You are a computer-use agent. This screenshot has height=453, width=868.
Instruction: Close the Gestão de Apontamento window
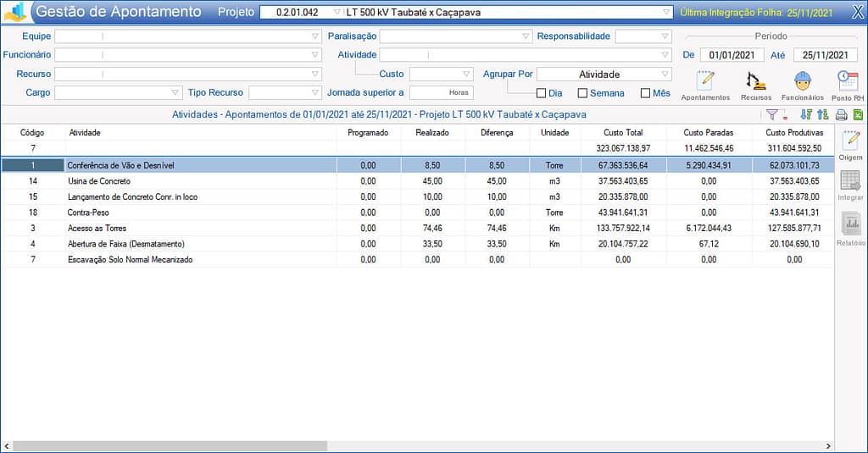[858, 12]
